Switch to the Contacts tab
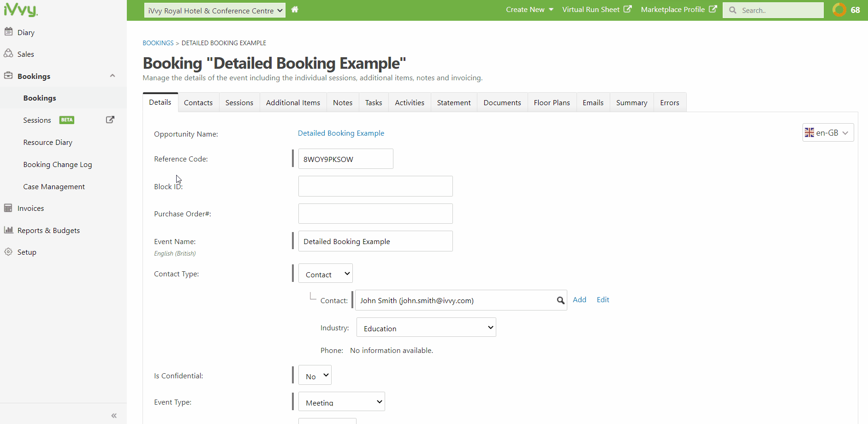This screenshot has width=868, height=424. 198,102
